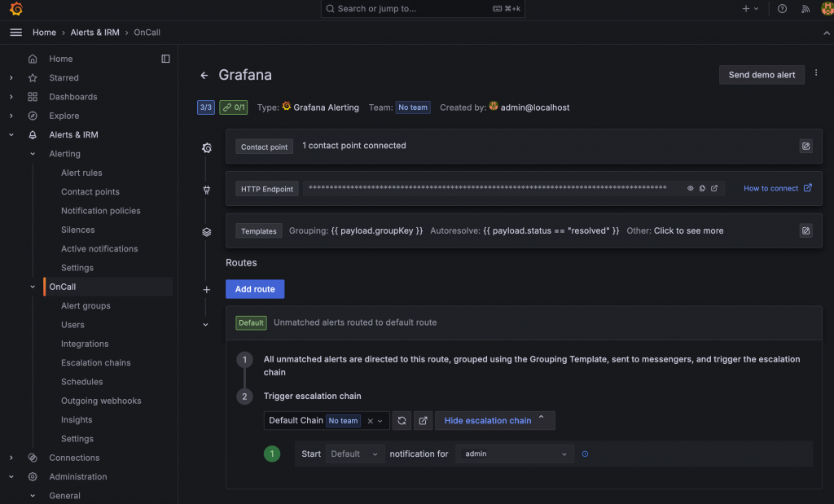Open HTTP Endpoint in new tab icon
The width and height of the screenshot is (834, 504).
point(714,188)
